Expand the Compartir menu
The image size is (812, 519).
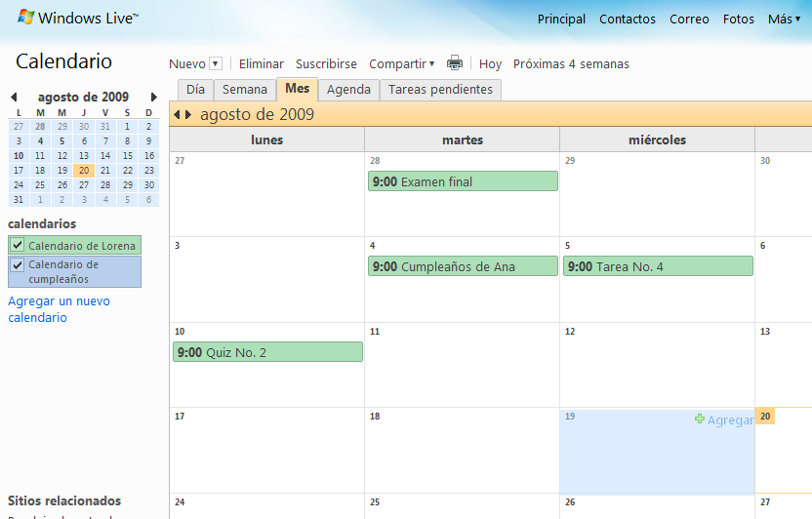(x=401, y=64)
